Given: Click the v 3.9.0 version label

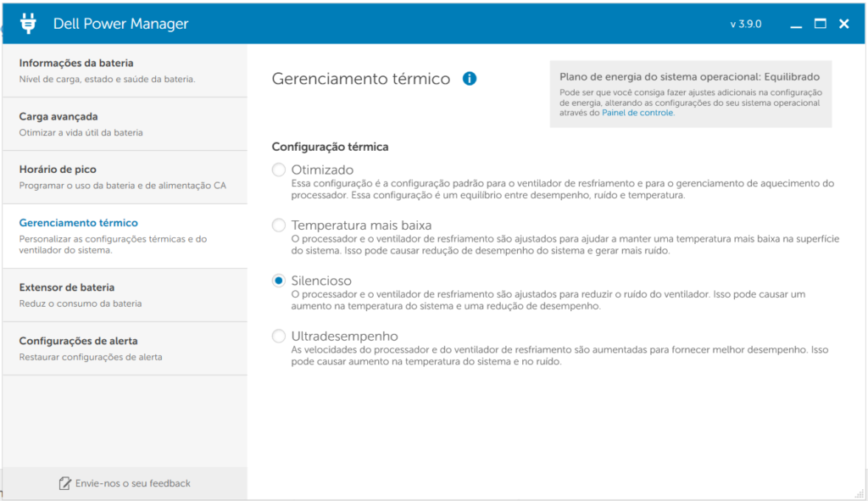Looking at the screenshot, I should click(x=746, y=24).
